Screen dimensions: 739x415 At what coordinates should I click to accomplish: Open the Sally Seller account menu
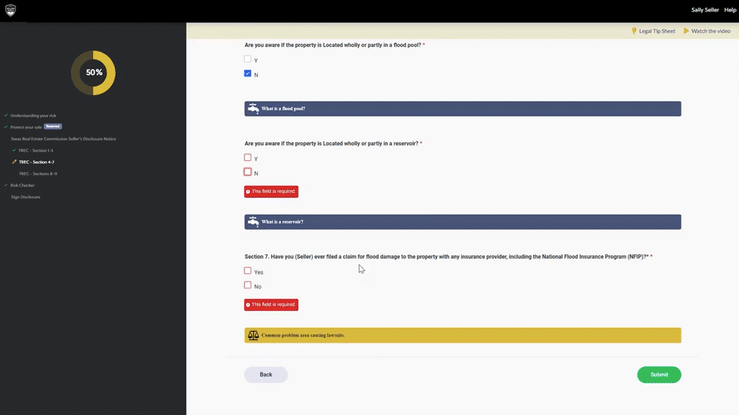pos(705,10)
